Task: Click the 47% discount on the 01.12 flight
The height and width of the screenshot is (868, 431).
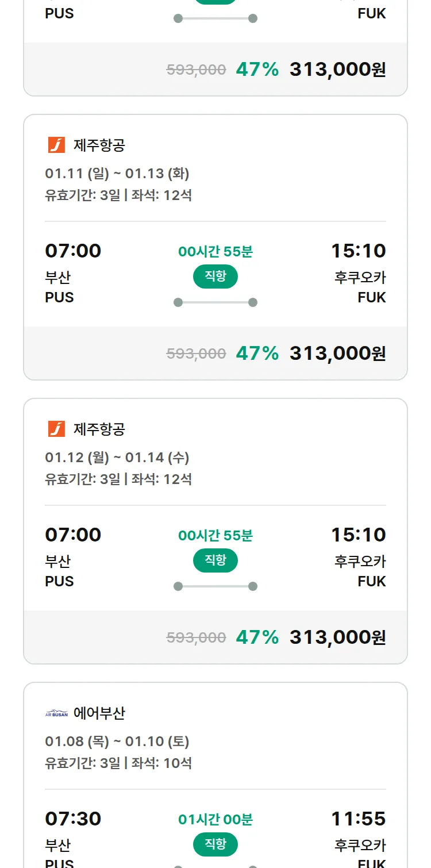Action: 257,637
